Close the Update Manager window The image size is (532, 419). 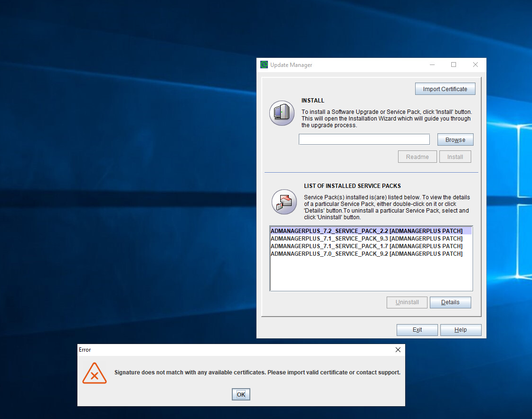click(x=475, y=65)
